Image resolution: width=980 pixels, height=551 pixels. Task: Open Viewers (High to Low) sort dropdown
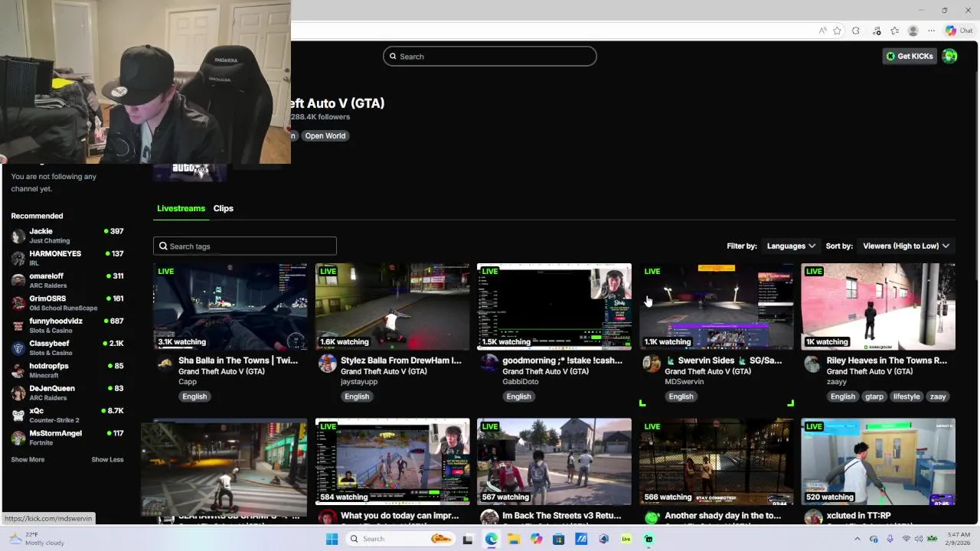[906, 246]
